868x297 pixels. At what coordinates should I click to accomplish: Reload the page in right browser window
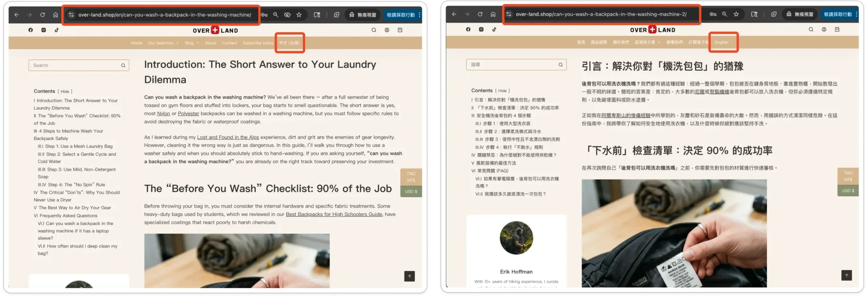click(480, 14)
